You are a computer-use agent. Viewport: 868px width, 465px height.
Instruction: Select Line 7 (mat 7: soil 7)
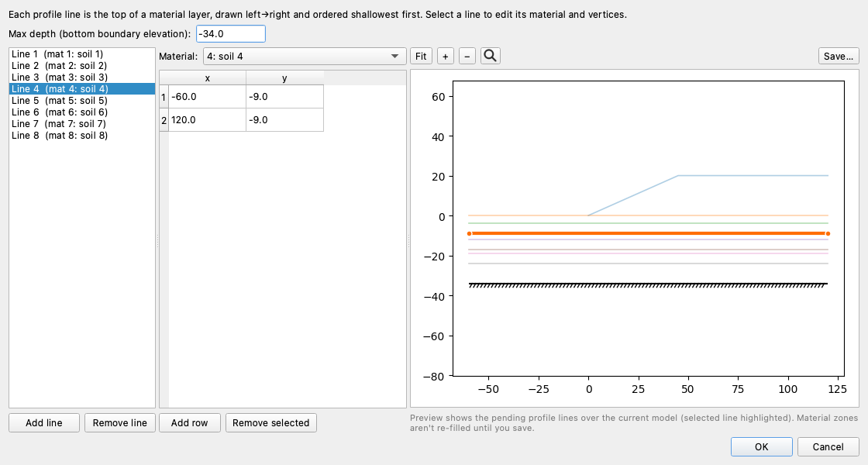coord(82,123)
